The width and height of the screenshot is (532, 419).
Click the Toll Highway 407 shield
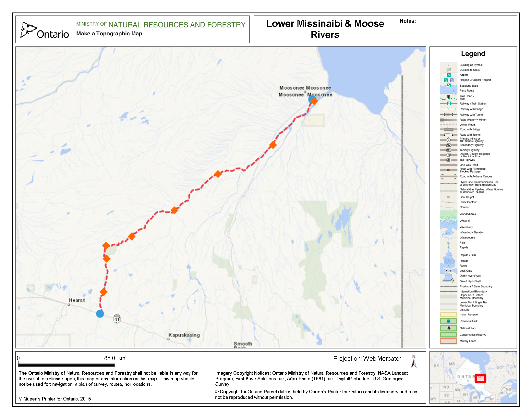448,160
